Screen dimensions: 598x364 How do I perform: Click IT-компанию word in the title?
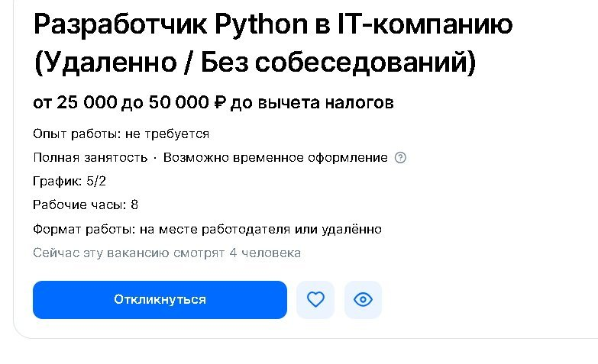[x=425, y=24]
